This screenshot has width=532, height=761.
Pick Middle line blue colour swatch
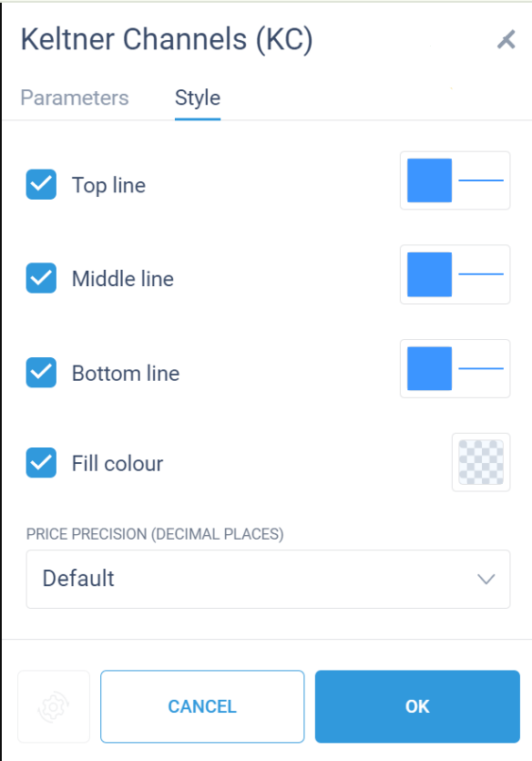click(x=430, y=274)
